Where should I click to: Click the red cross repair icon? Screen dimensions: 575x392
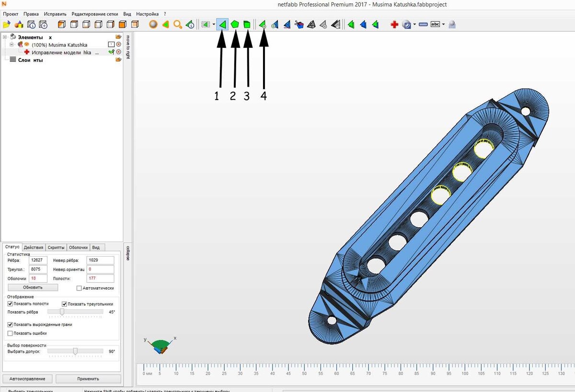pos(394,24)
